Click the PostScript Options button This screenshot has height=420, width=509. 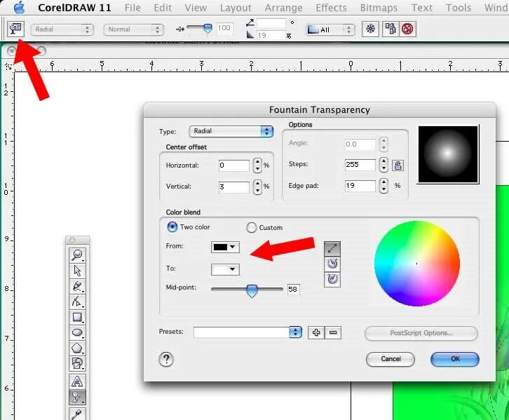[421, 333]
